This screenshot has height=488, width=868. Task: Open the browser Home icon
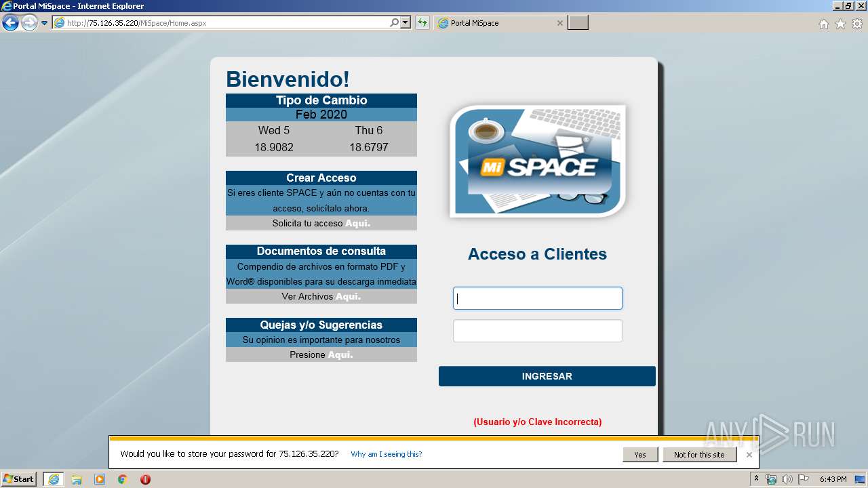pyautogui.click(x=823, y=24)
